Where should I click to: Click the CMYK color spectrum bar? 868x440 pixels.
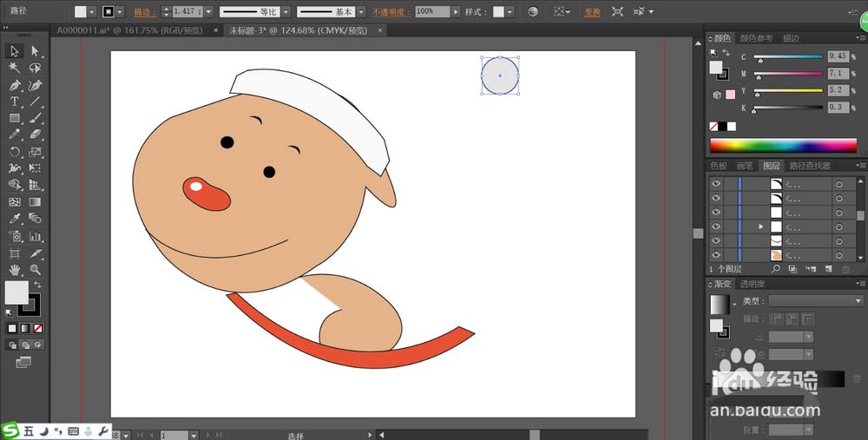[x=783, y=145]
